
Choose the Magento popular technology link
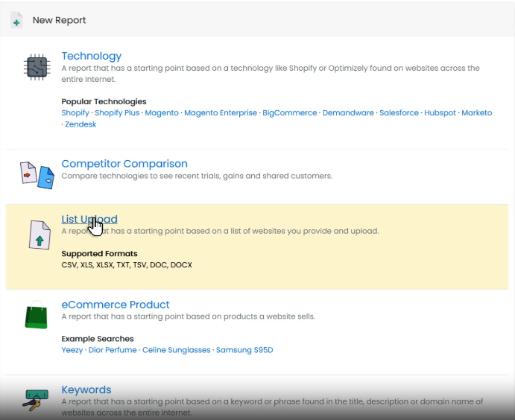162,113
